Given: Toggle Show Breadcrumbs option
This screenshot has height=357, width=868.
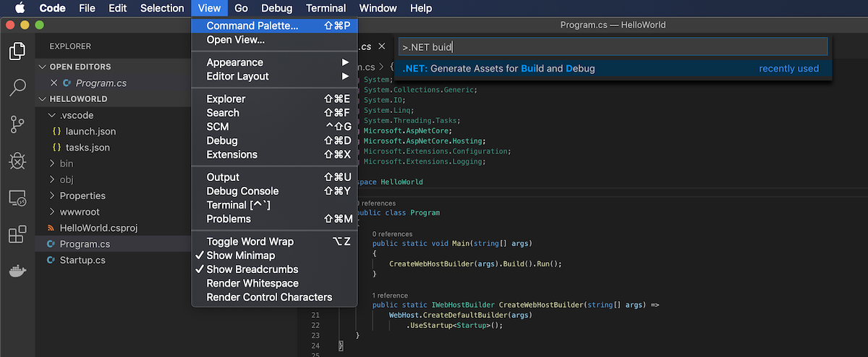Looking at the screenshot, I should click(274, 269).
